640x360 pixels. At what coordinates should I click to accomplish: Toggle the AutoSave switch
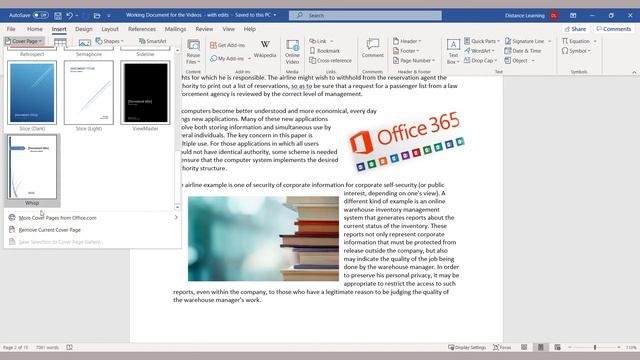click(40, 15)
